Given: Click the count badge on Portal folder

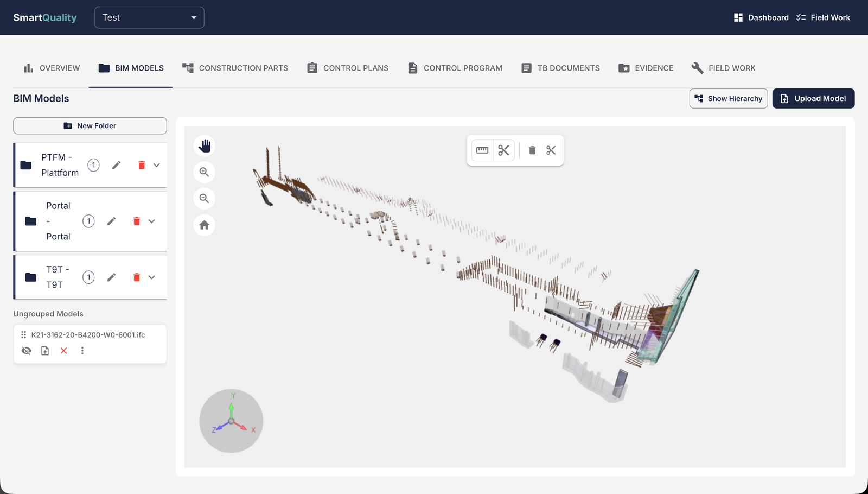Looking at the screenshot, I should point(88,221).
